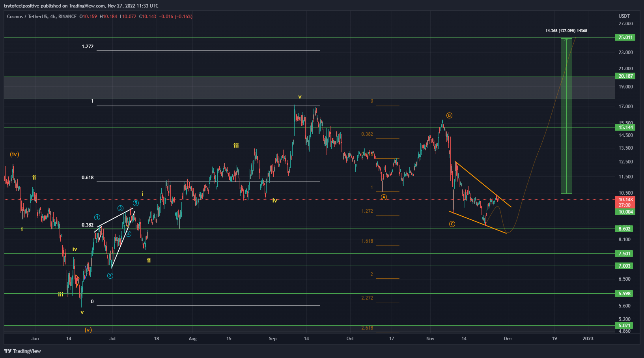
Task: Click the Jun label on time axis
Action: [x=35, y=339]
